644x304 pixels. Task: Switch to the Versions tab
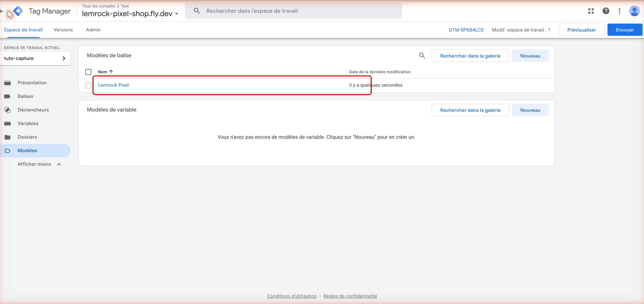pos(63,30)
